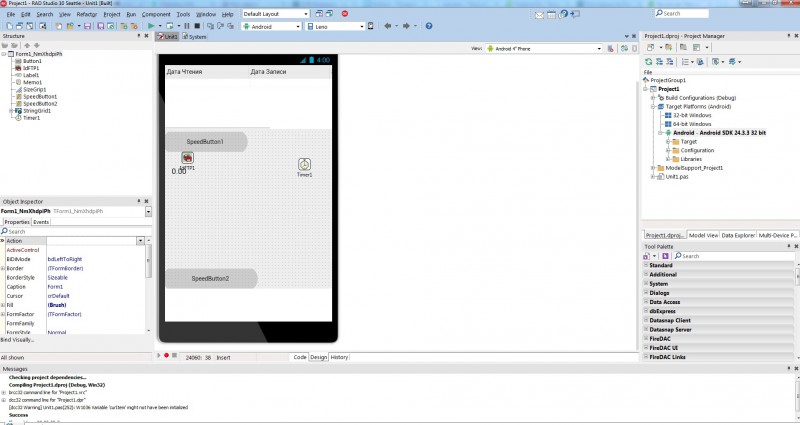This screenshot has width=800, height=425.
Task: Expand the Unit1.pas node
Action: tap(653, 177)
